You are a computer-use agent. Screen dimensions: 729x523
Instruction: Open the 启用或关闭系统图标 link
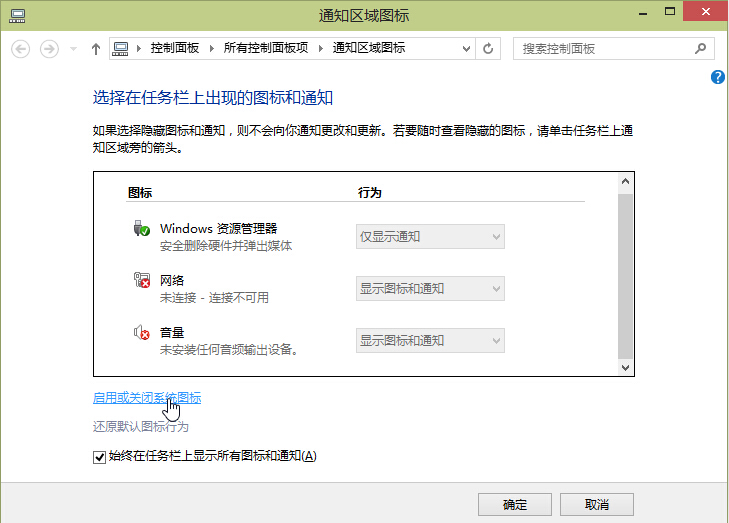tap(146, 398)
